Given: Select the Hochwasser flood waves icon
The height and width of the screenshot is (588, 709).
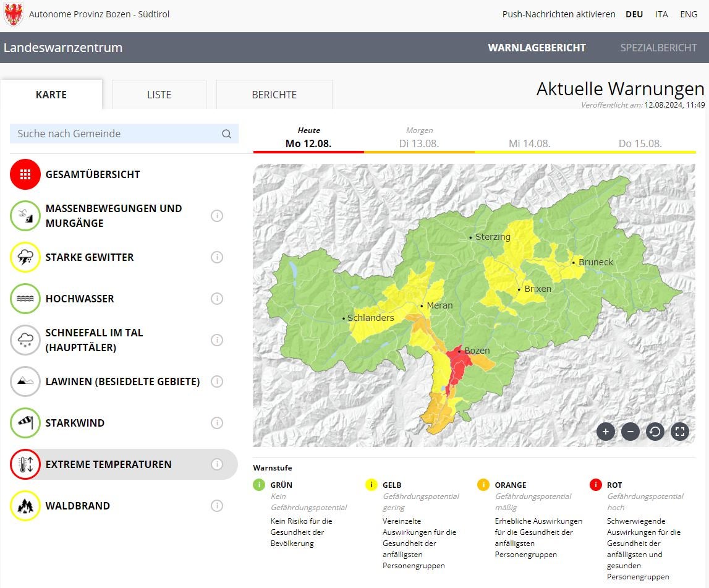Looking at the screenshot, I should click(25, 299).
